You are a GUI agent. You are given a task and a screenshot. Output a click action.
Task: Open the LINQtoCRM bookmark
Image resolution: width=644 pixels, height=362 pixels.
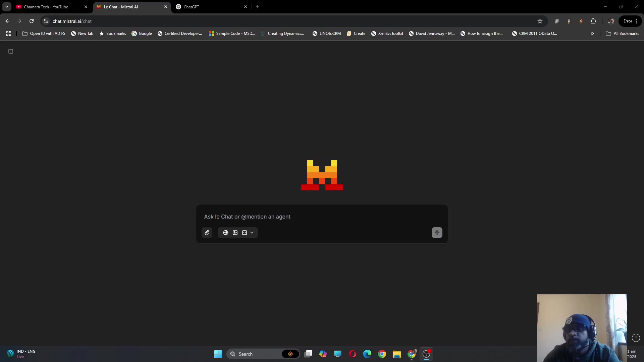[326, 34]
